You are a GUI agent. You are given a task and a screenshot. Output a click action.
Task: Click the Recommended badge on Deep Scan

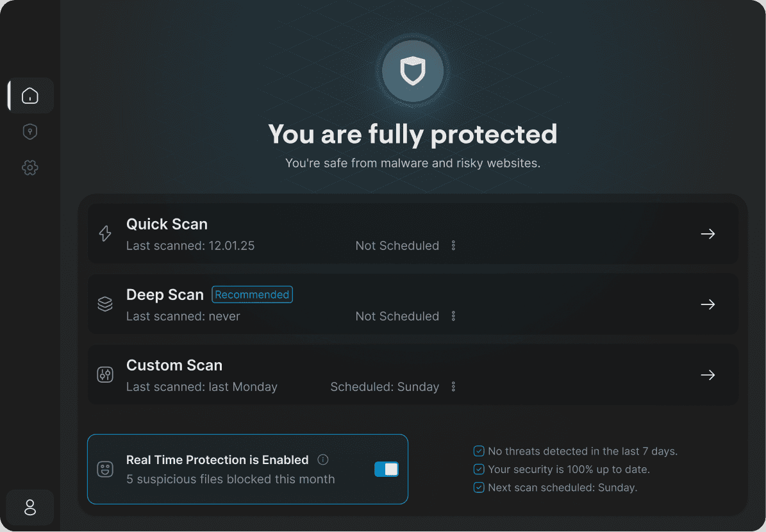click(252, 295)
